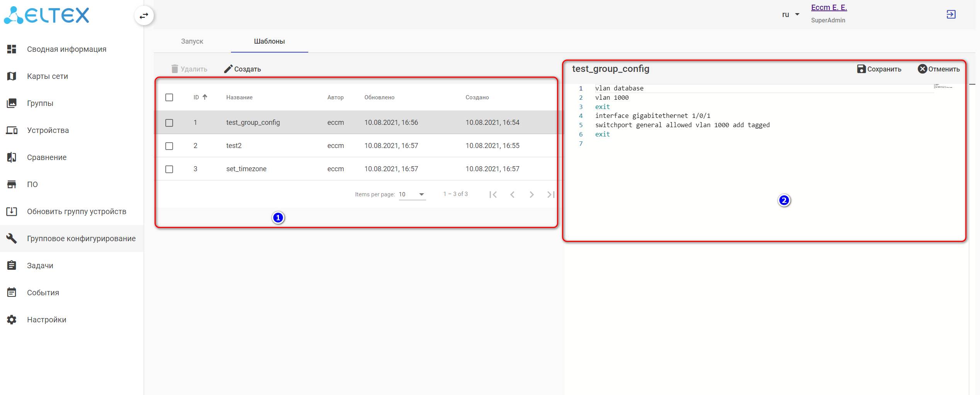Open the Eccm E. E. profile link

[x=829, y=8]
